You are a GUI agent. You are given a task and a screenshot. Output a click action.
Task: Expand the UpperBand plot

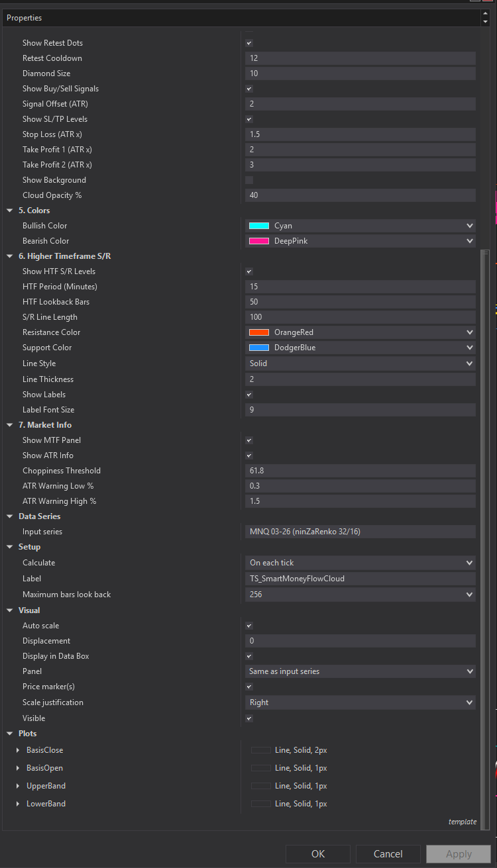pos(18,786)
